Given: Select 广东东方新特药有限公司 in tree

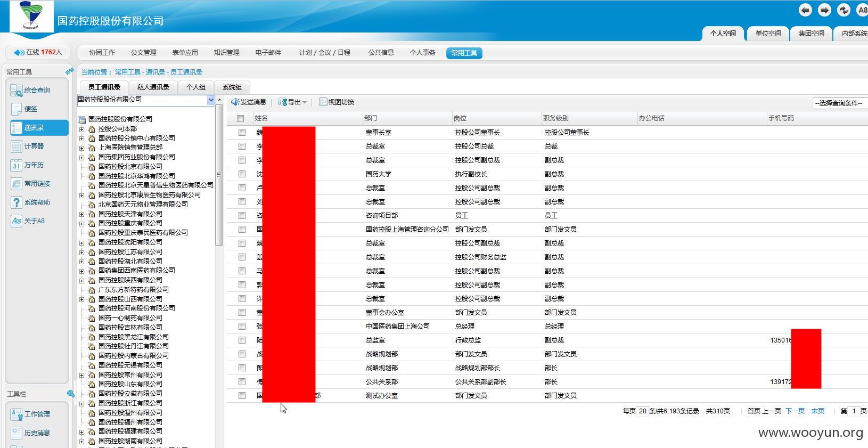Looking at the screenshot, I should (134, 290).
